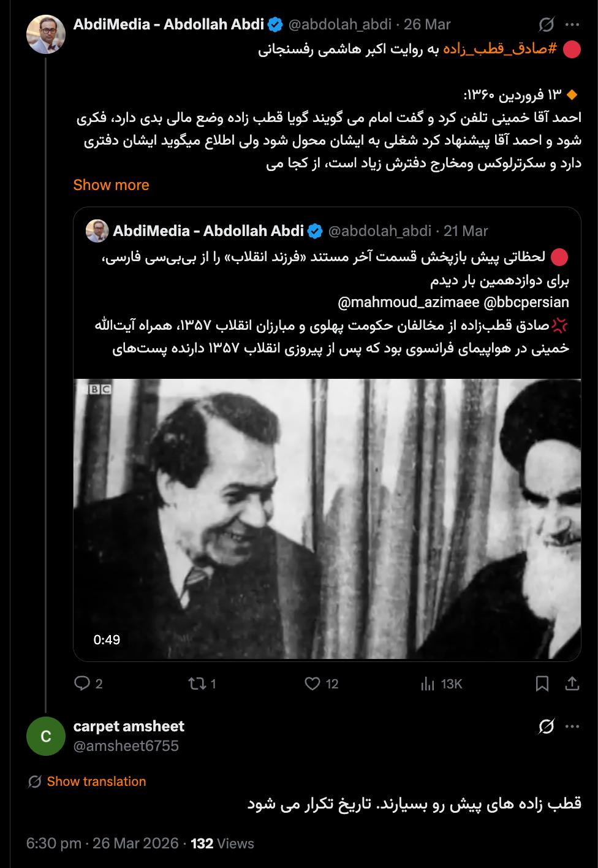Expand the post with Show more

[111, 185]
